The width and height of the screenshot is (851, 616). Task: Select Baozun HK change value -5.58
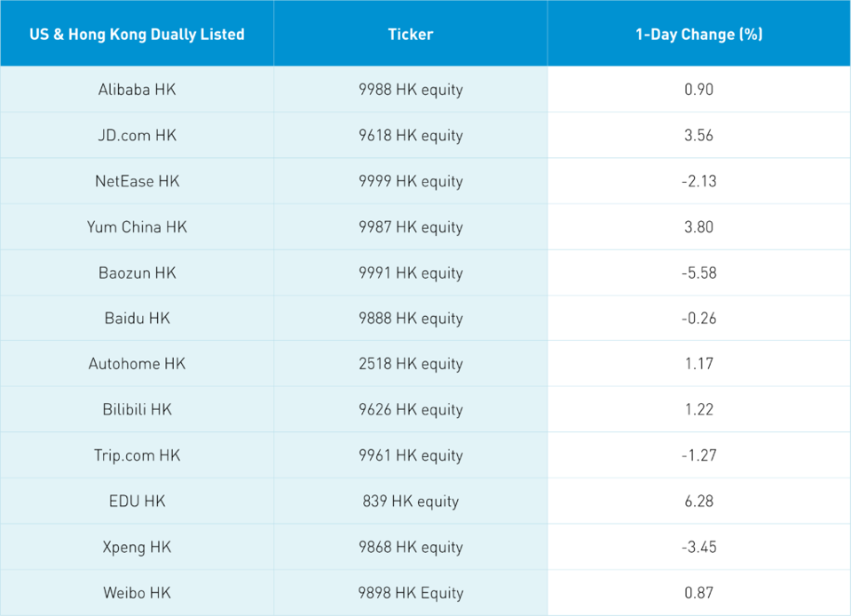coord(698,272)
